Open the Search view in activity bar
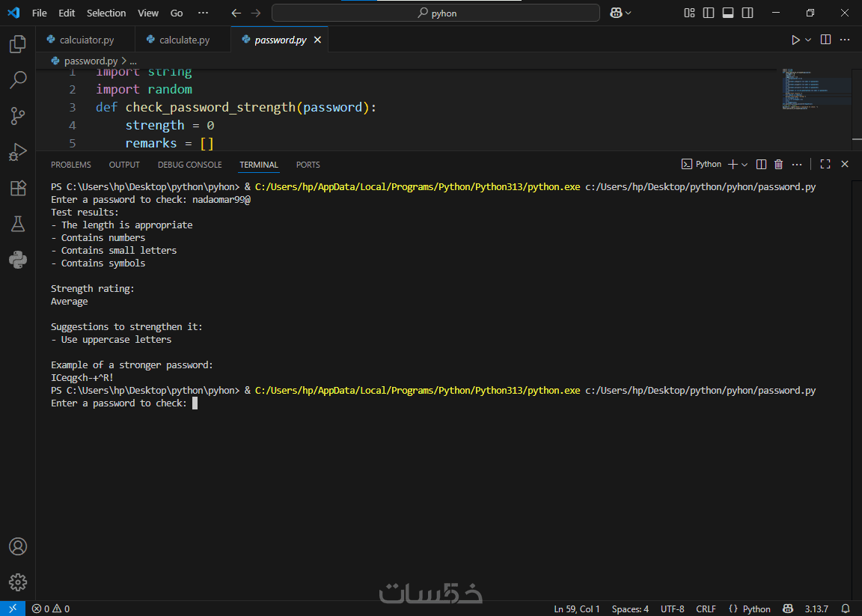 [x=18, y=80]
